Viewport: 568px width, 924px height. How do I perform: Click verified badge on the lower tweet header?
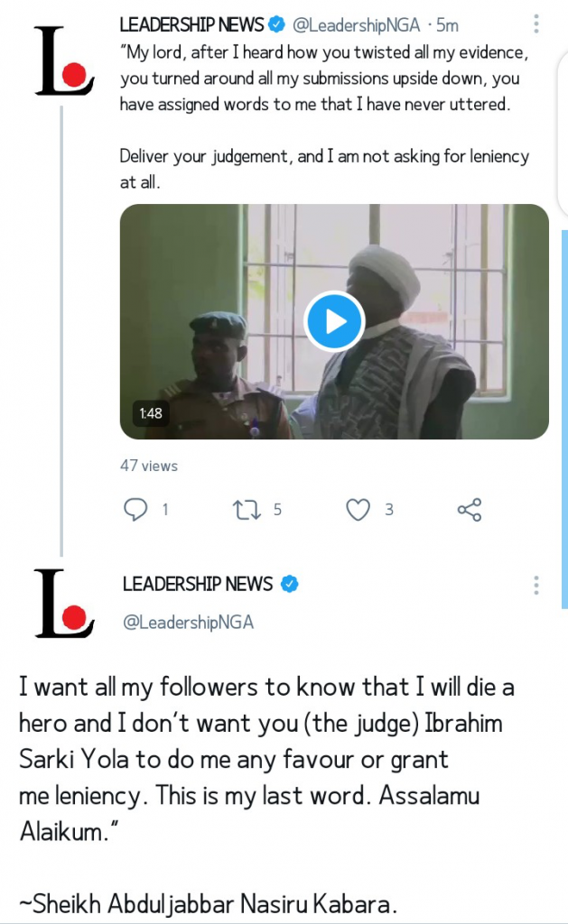[289, 584]
